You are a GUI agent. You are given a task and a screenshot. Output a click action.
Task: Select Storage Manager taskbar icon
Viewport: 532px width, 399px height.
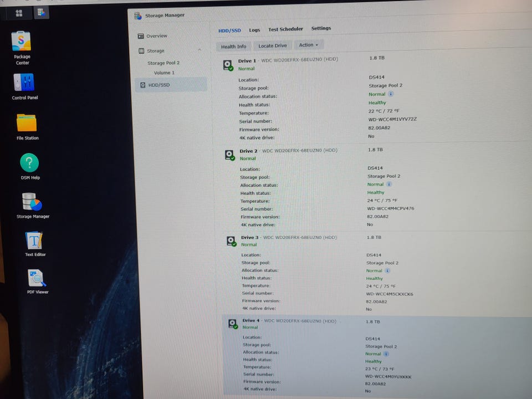[x=41, y=13]
